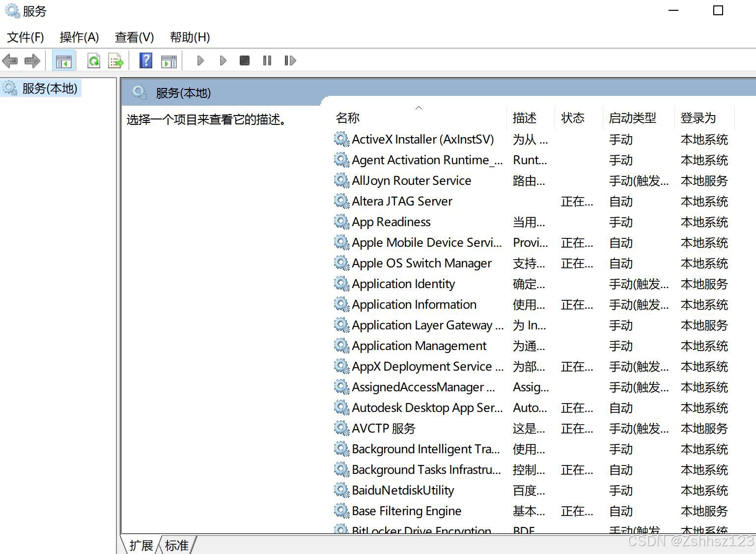Toggle the show/hide console tree icon
Viewport: 756px width, 554px height.
coord(63,61)
